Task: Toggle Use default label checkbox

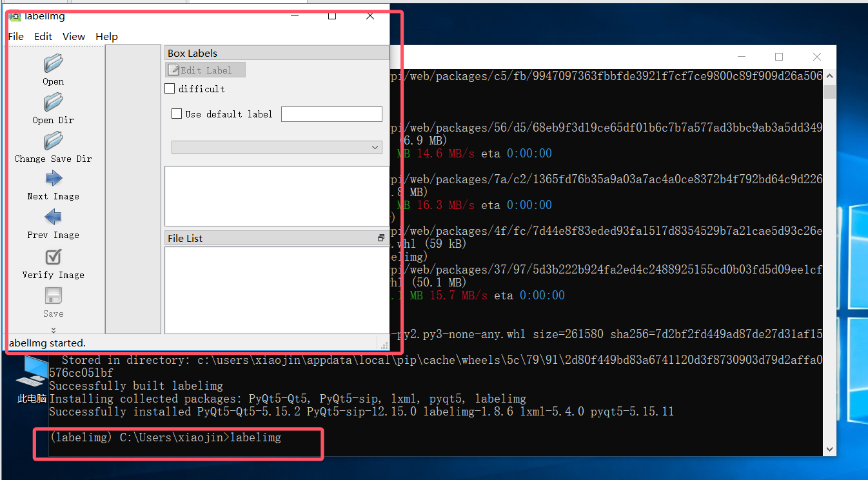Action: coord(177,114)
